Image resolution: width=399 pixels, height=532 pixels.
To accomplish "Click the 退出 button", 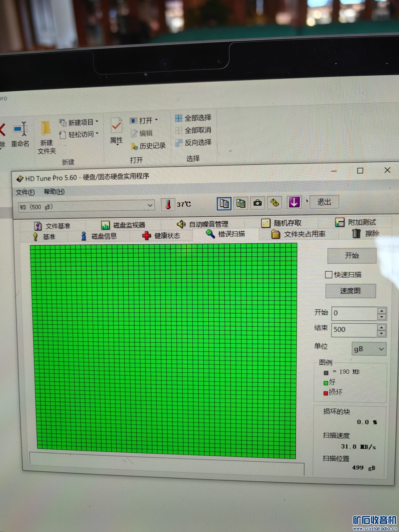I will tap(324, 202).
